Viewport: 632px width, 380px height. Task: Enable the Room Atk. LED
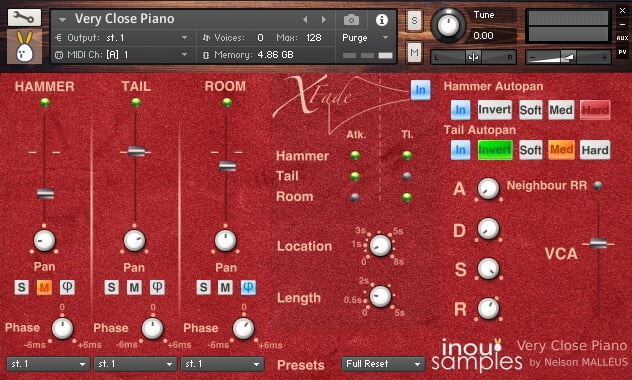tap(355, 197)
